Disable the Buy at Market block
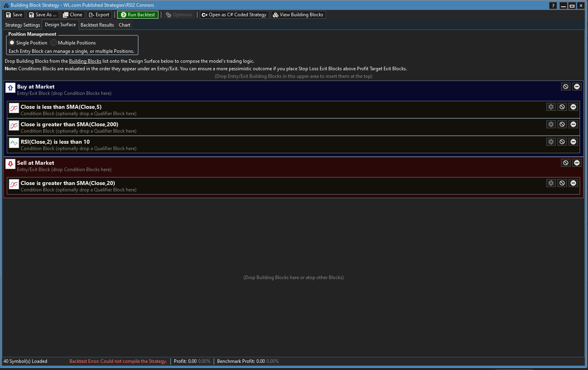The image size is (588, 370). 565,87
